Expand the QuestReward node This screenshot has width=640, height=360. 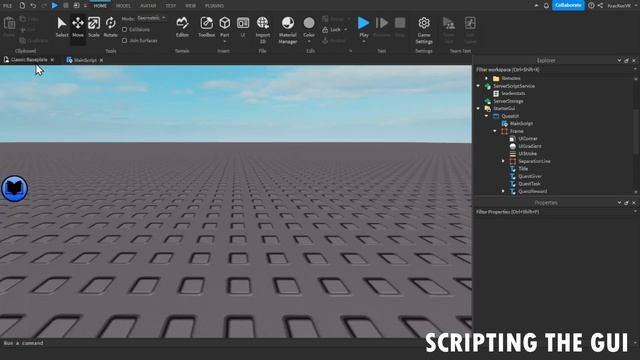(503, 191)
